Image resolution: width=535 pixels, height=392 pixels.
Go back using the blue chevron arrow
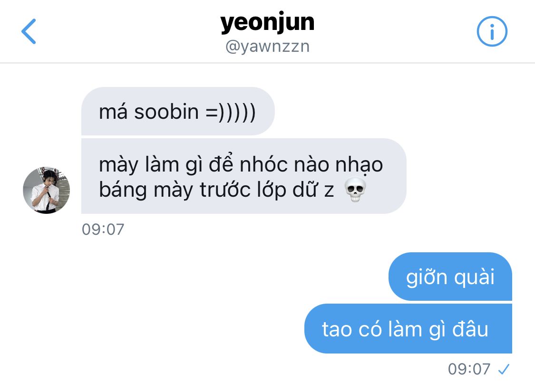pyautogui.click(x=29, y=31)
